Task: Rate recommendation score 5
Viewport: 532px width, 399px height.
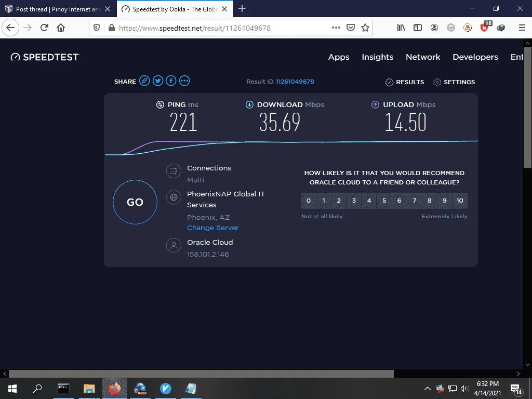Action: [x=384, y=201]
